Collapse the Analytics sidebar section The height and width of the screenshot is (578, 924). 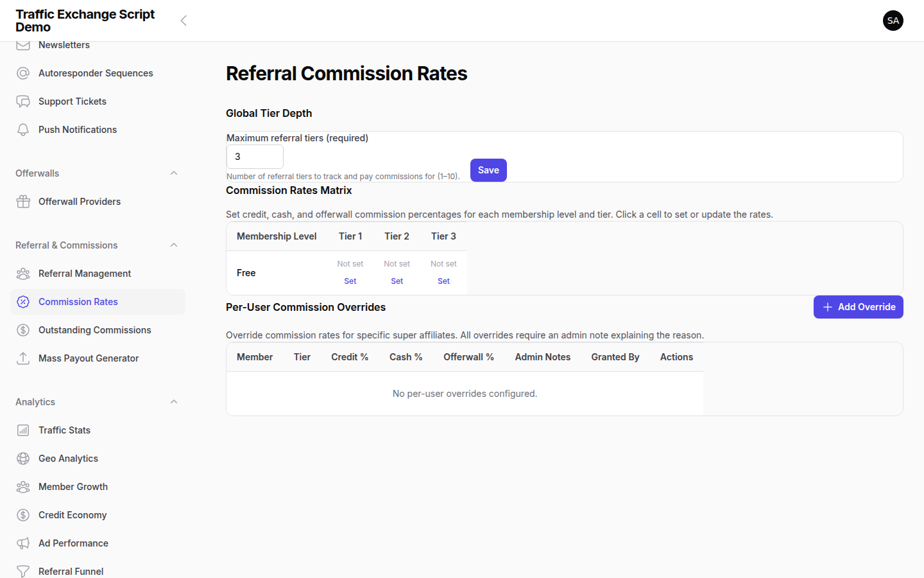[173, 401]
